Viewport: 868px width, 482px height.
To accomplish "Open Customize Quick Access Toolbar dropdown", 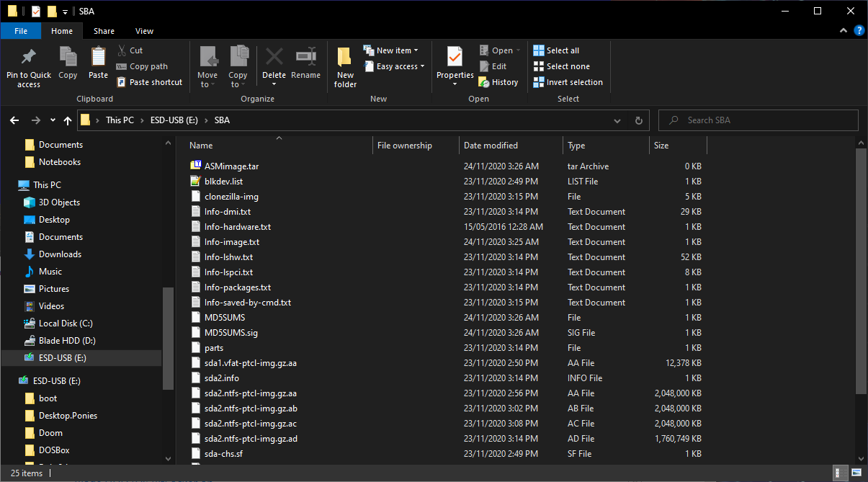I will point(64,12).
